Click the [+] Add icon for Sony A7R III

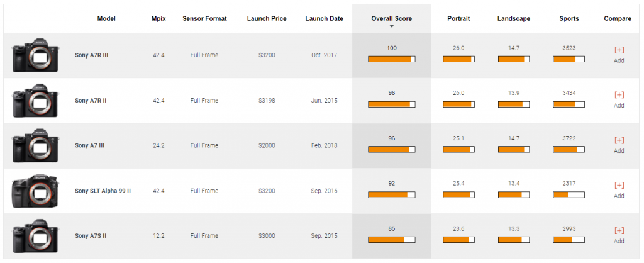pyautogui.click(x=619, y=50)
